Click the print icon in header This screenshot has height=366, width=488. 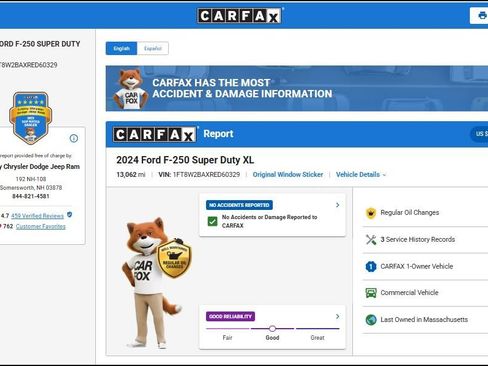482,15
